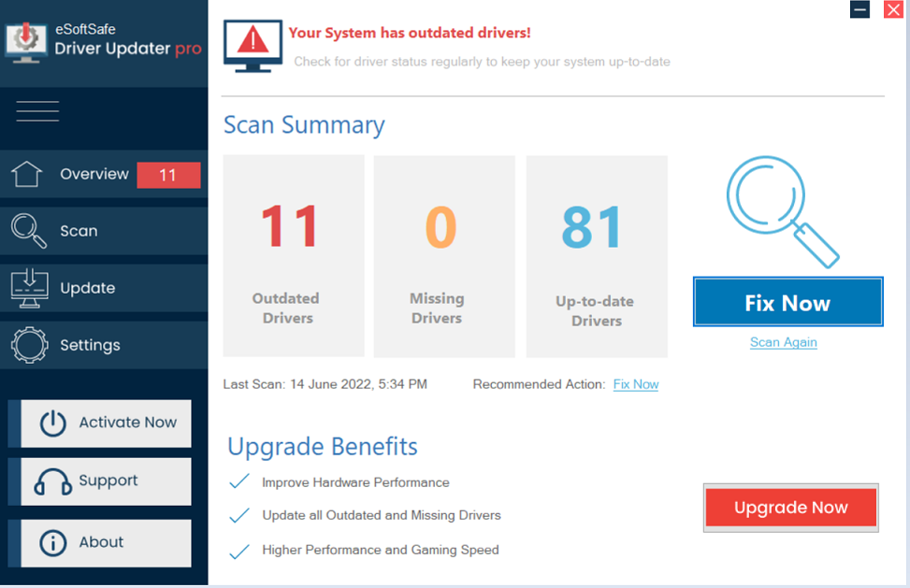
Task: Click the blue Fix Now button
Action: [x=788, y=302]
